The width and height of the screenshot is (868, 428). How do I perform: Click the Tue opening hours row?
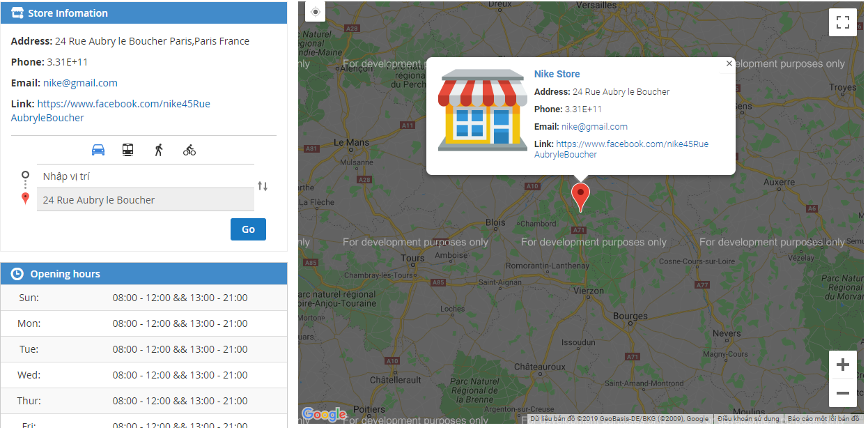coord(144,349)
